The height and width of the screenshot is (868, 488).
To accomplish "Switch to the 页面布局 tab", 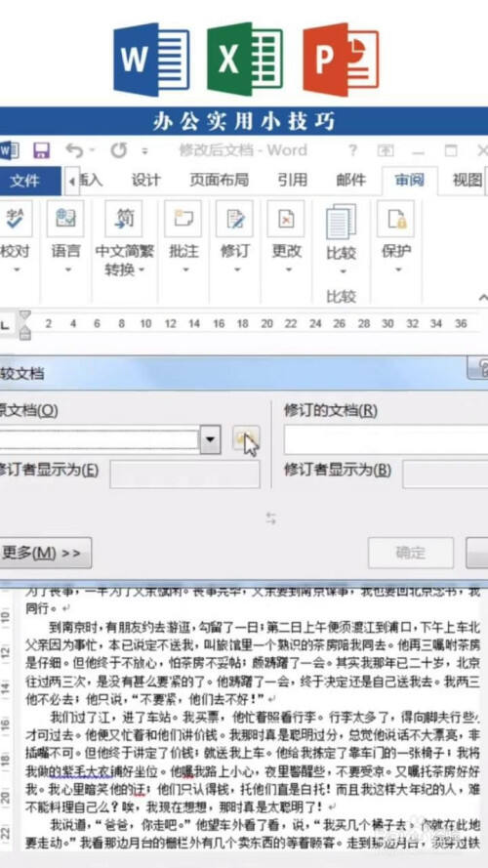I will (x=219, y=180).
